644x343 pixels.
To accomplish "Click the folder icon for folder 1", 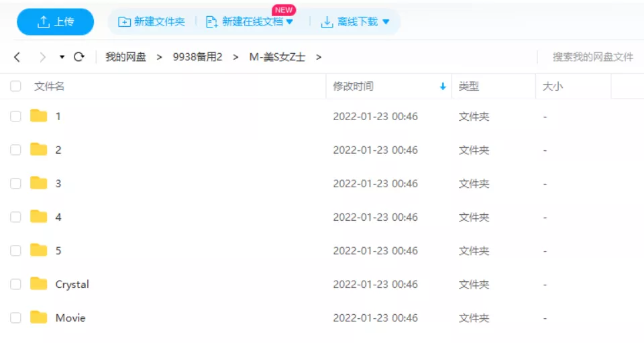I will (x=39, y=116).
